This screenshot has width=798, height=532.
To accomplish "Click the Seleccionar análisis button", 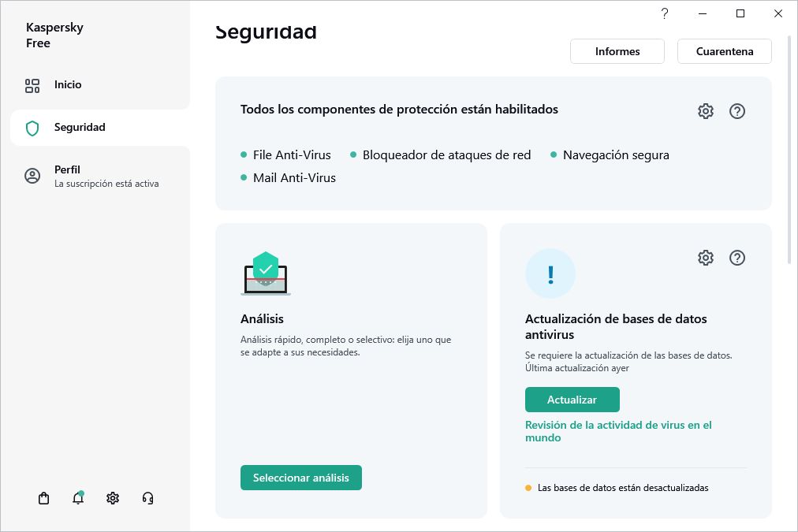I will 301,478.
